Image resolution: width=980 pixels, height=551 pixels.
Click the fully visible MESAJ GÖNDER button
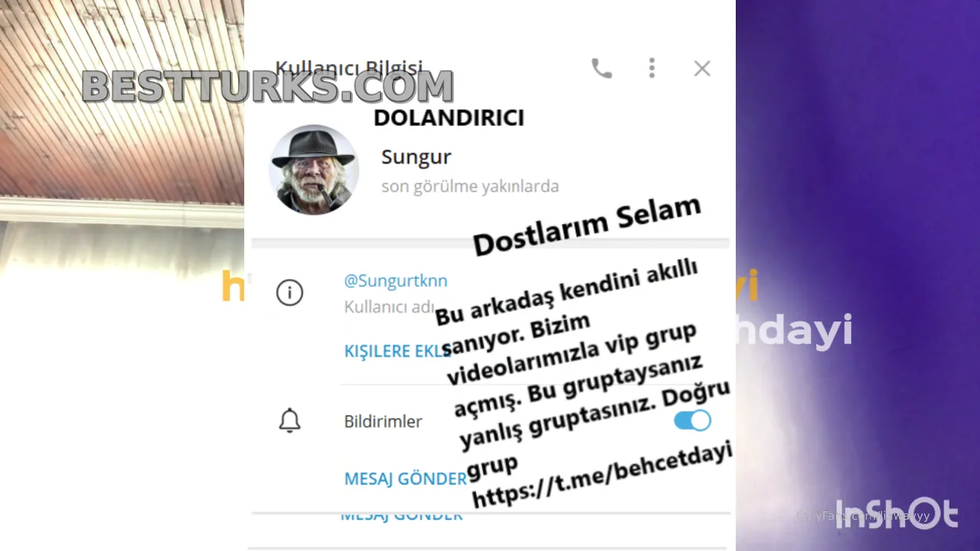405,479
